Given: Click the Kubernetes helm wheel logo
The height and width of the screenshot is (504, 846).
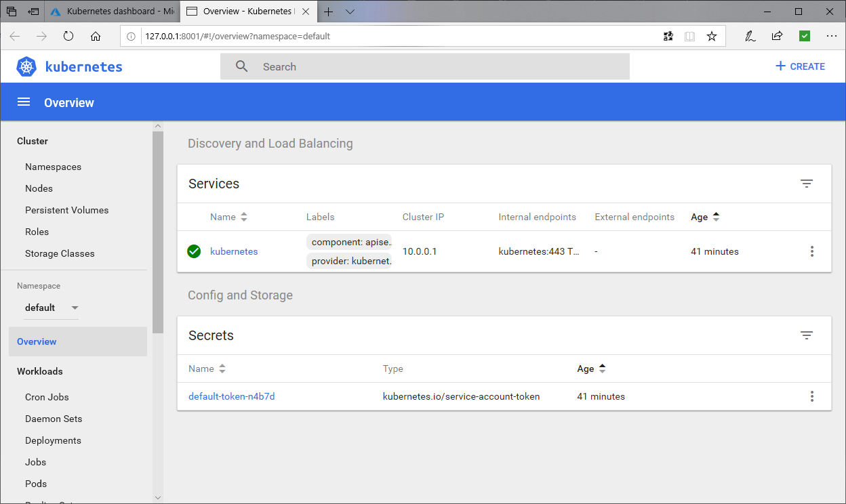Looking at the screenshot, I should pos(26,66).
